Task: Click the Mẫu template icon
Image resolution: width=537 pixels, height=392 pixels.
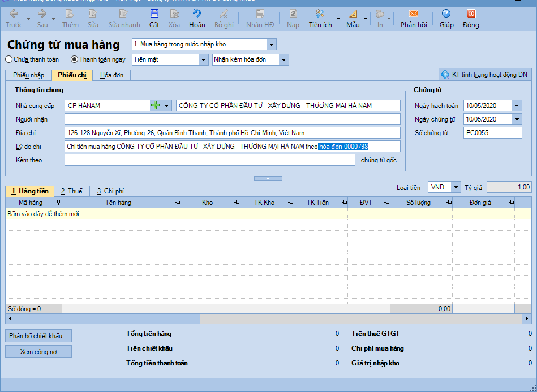Action: pos(353,18)
